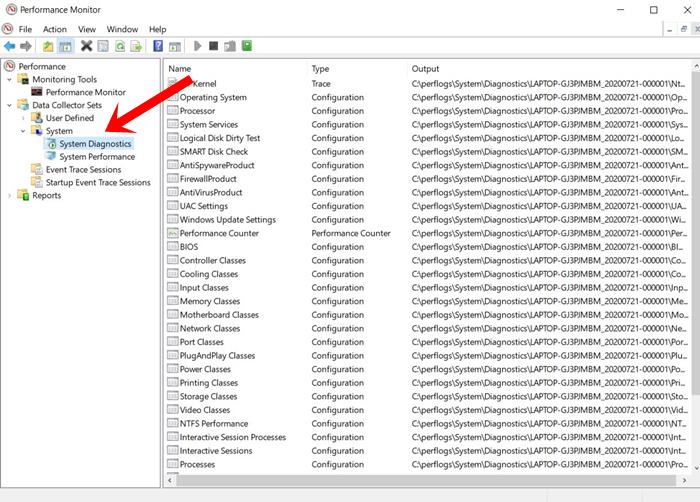
Task: Select the UAC Settings row
Action: click(427, 206)
